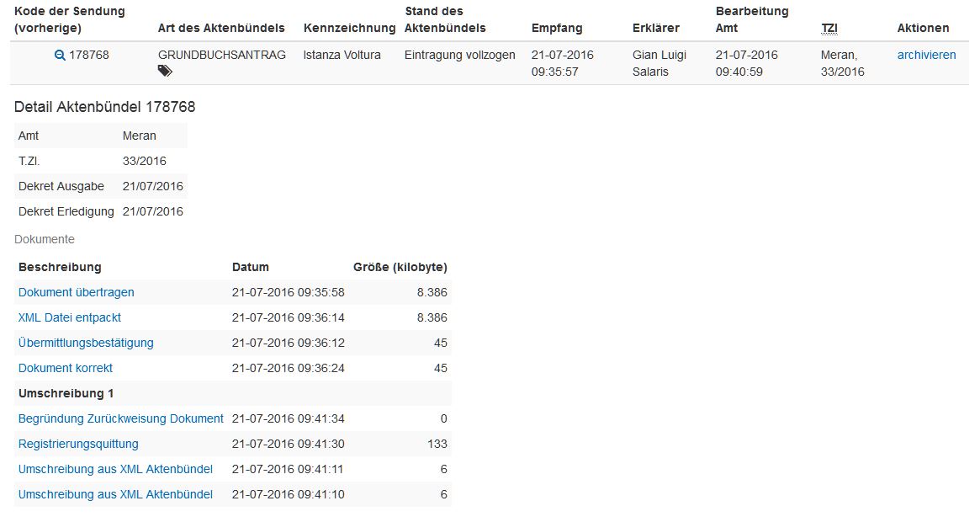The width and height of the screenshot is (980, 522).
Task: Click the magnifier icon beside code 178768
Action: tap(60, 56)
